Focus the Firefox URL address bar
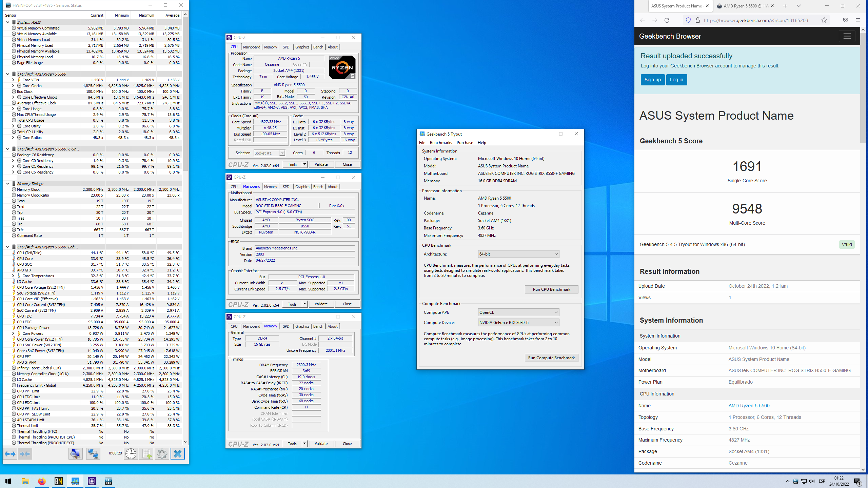 click(755, 20)
